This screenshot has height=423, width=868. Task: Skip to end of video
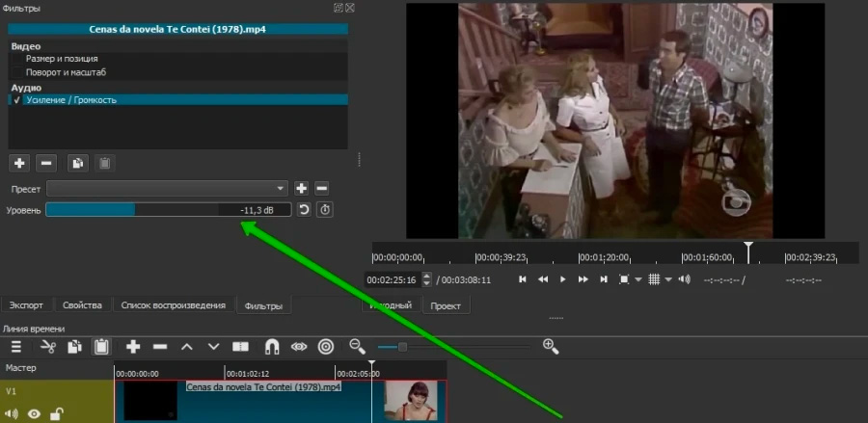click(604, 279)
